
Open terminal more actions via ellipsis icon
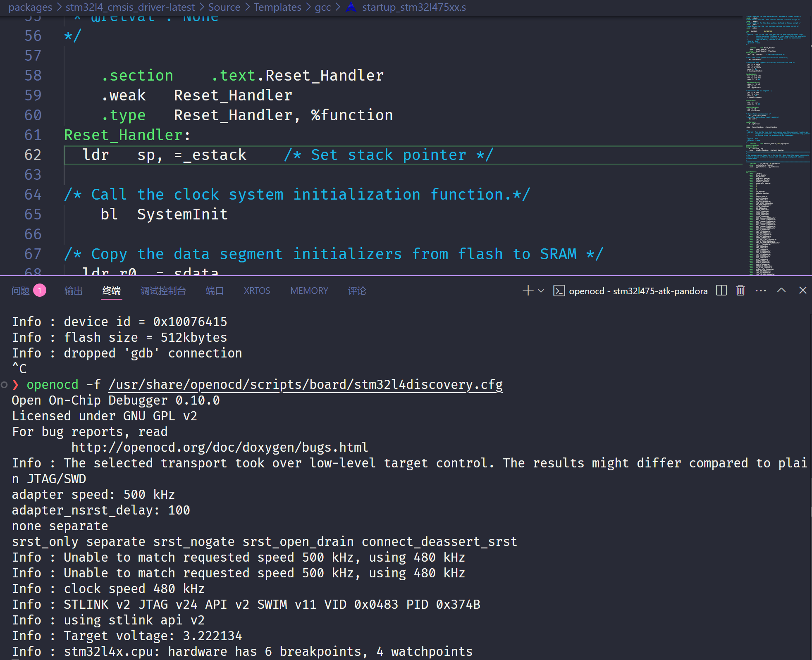pos(760,291)
